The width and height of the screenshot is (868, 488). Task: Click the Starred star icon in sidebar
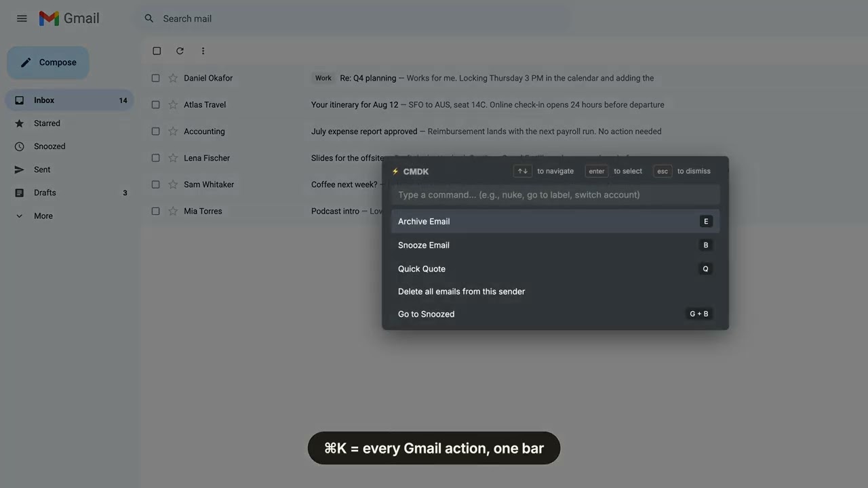[19, 123]
